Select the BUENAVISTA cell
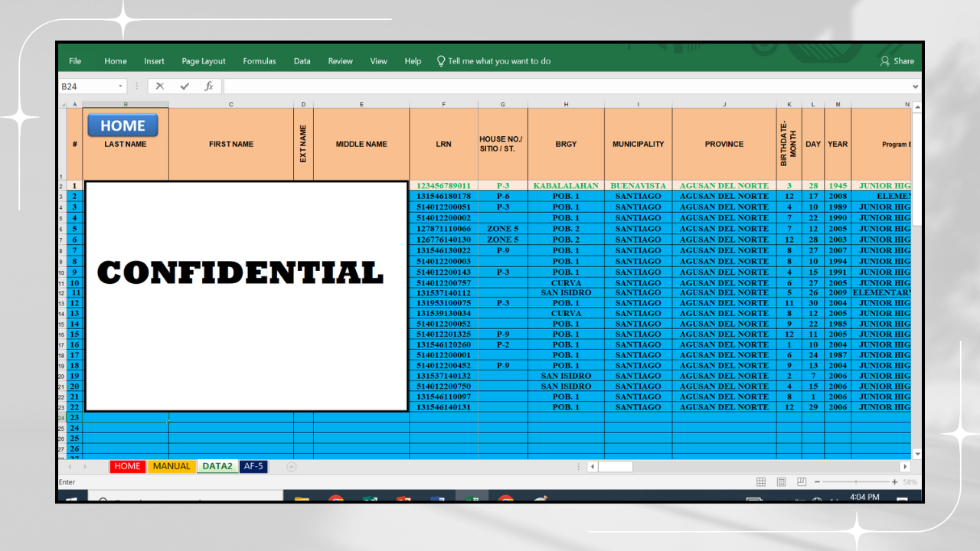980x551 pixels. [x=639, y=186]
